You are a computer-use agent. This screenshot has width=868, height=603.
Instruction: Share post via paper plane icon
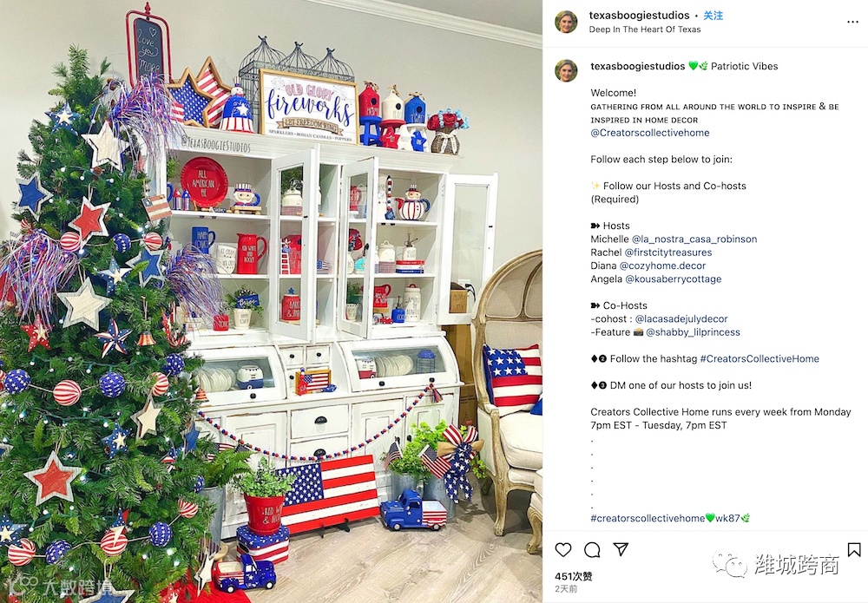coord(621,549)
